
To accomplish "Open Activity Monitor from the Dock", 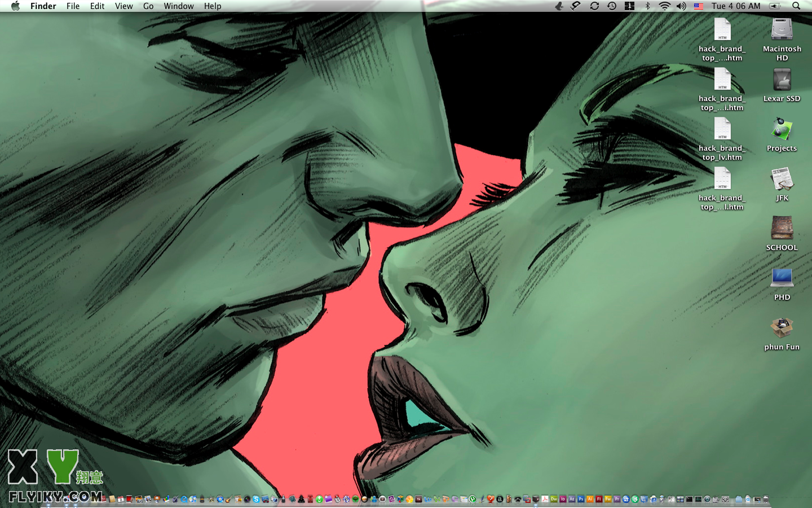I will click(x=698, y=499).
